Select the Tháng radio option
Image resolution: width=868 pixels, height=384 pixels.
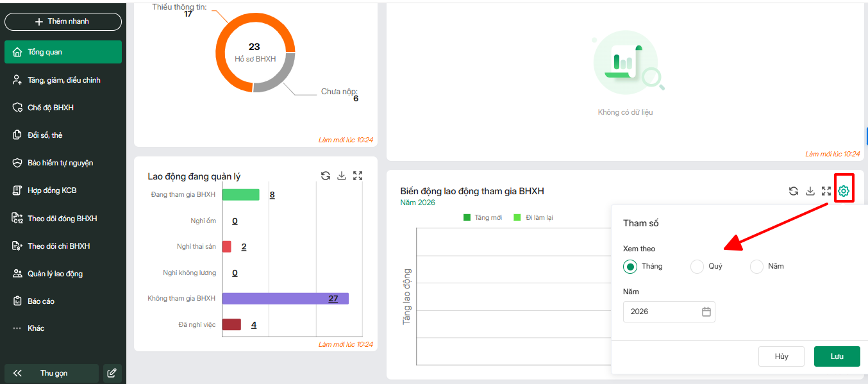[x=631, y=267]
